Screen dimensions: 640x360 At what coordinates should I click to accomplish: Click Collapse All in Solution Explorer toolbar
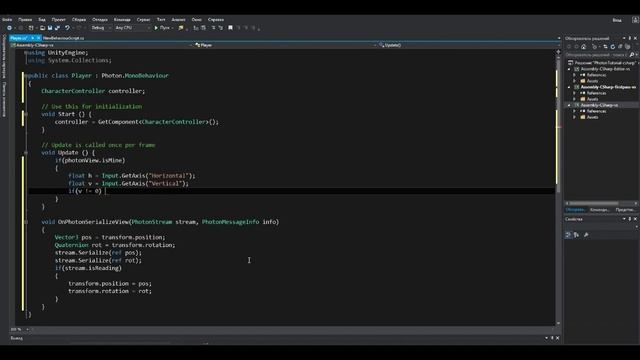coord(620,47)
